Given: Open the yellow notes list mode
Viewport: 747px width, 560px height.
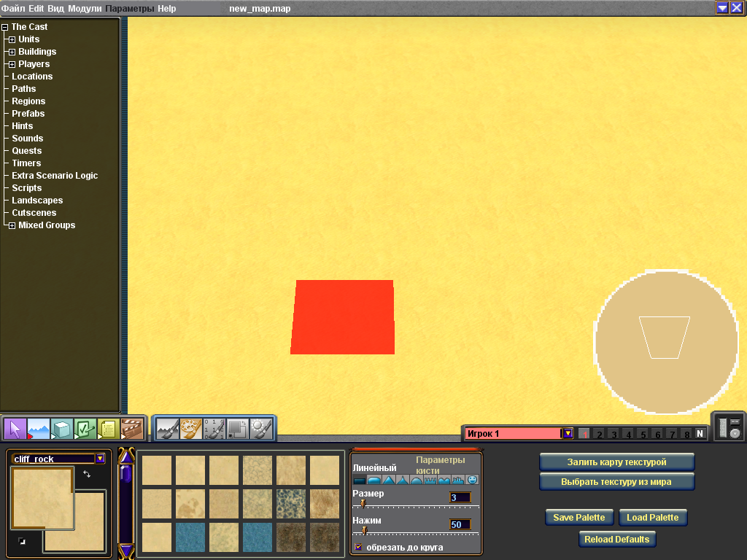Looking at the screenshot, I should pos(109,429).
